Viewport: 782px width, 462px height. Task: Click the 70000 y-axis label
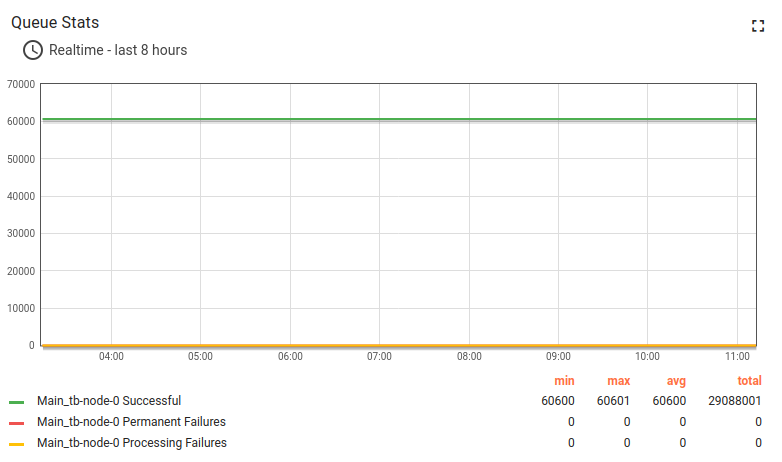21,84
